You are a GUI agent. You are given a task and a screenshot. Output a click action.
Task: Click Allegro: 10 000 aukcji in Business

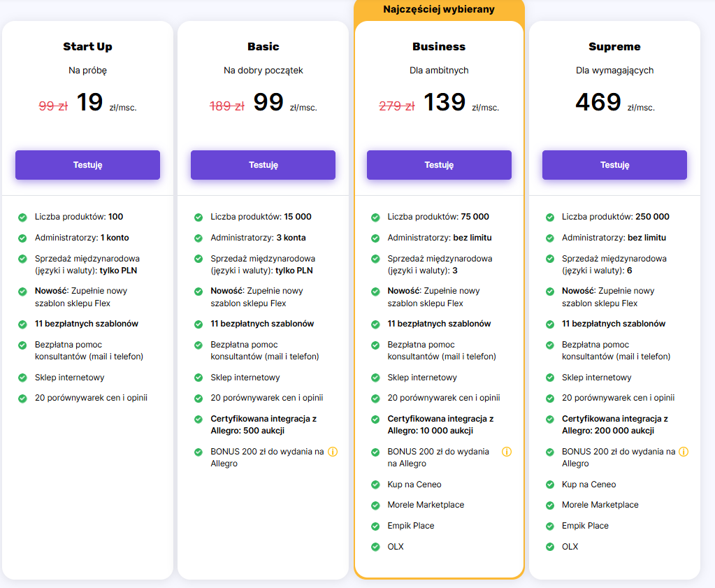[x=431, y=431]
